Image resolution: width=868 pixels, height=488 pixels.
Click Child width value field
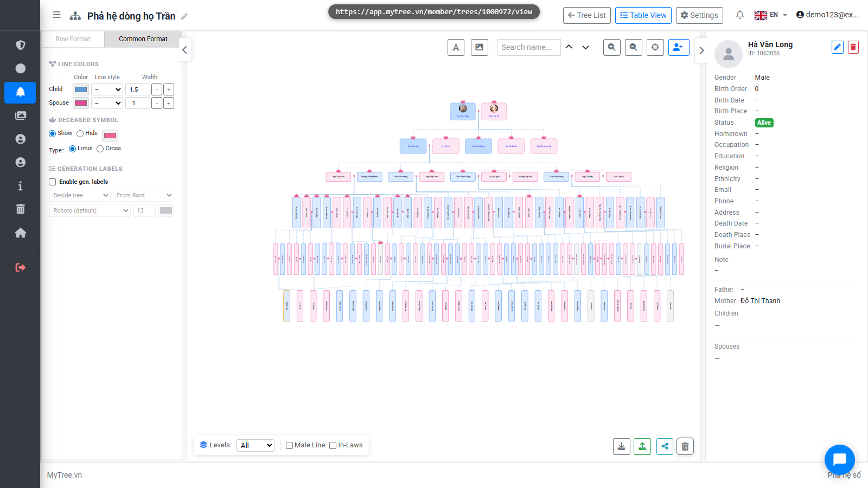[x=138, y=89]
